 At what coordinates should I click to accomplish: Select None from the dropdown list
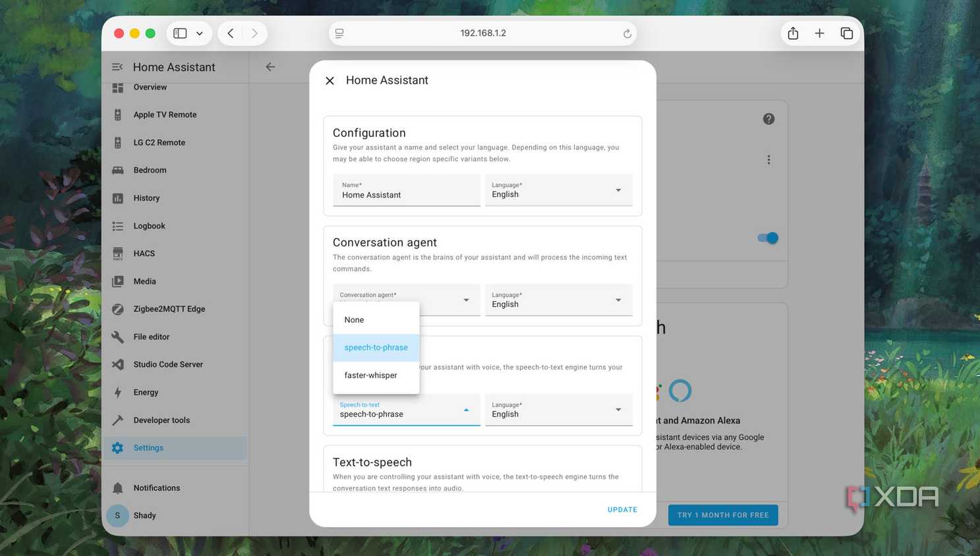376,320
